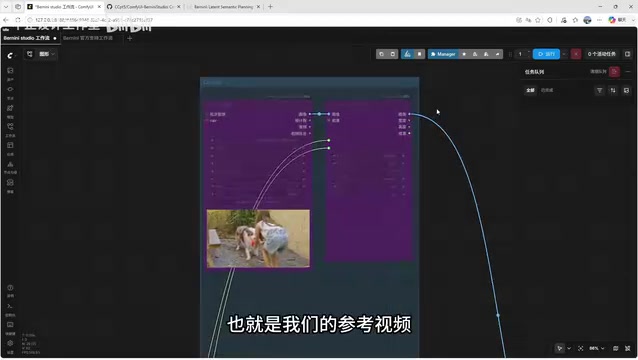Select the completed queue filter tab
The width and height of the screenshot is (638, 360).
[547, 90]
